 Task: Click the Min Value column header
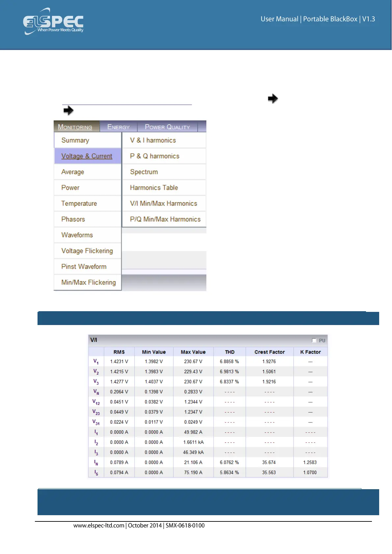click(154, 352)
